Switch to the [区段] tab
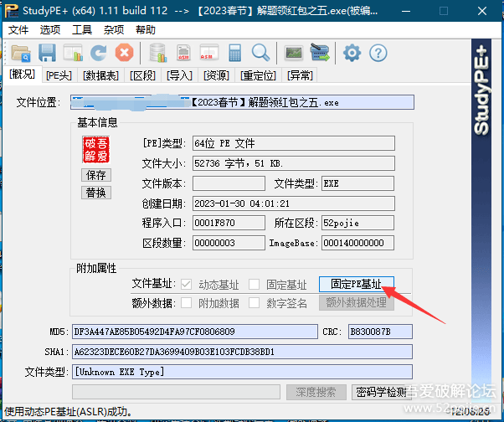 pos(142,75)
